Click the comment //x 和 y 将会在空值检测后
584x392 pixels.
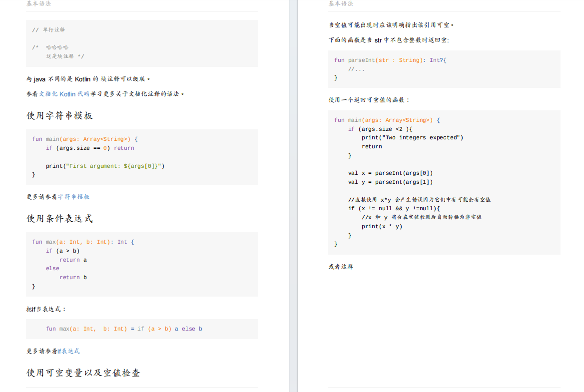tap(422, 217)
